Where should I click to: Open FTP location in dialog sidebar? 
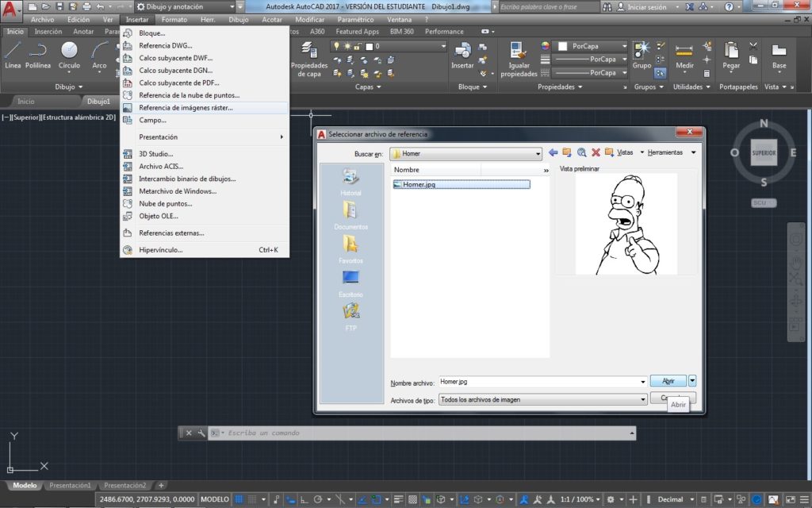point(350,317)
